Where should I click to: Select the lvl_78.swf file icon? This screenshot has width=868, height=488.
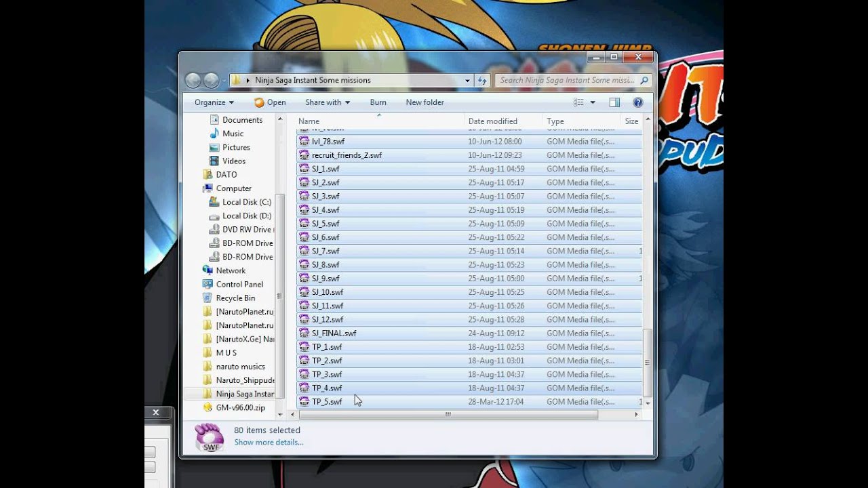click(x=304, y=142)
